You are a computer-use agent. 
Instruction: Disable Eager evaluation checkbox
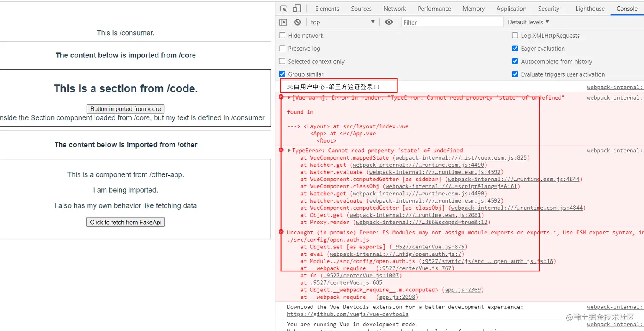tap(515, 49)
